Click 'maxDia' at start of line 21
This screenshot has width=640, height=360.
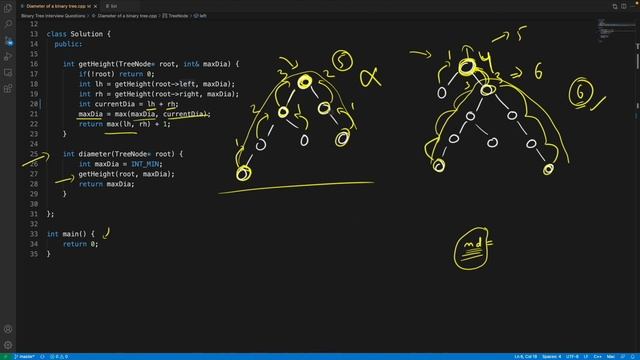(x=91, y=114)
